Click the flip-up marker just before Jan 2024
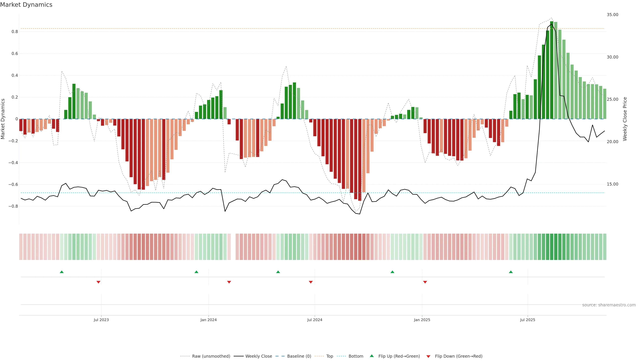This screenshot has width=644, height=362. click(x=197, y=272)
